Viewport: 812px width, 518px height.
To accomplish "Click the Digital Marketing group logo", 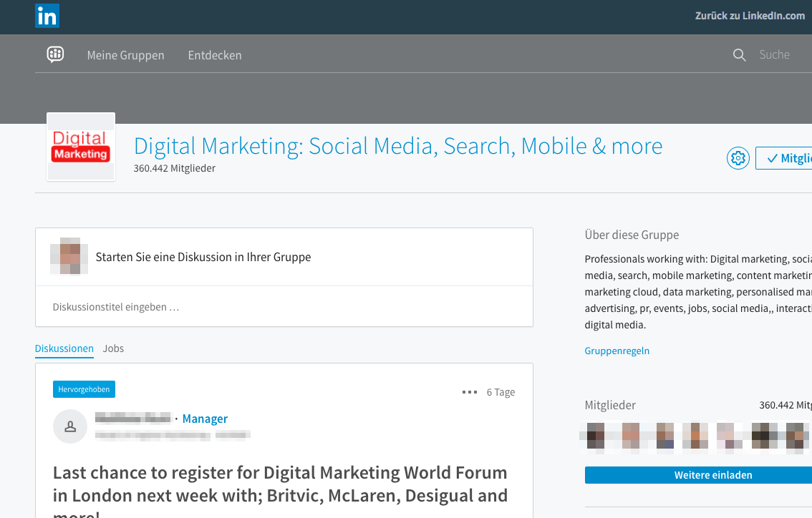I will coord(80,146).
